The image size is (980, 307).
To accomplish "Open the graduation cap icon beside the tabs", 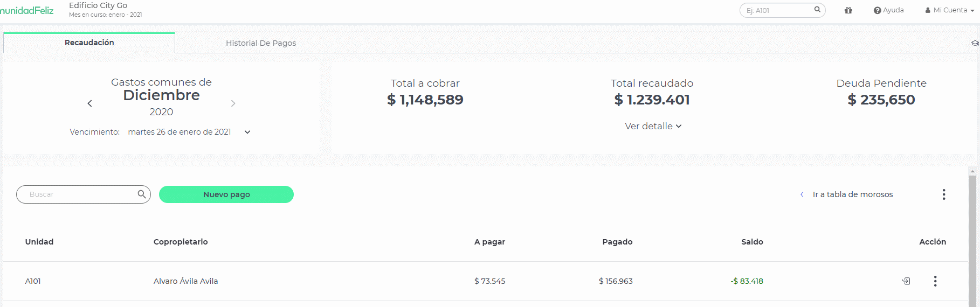I will pos(975,43).
